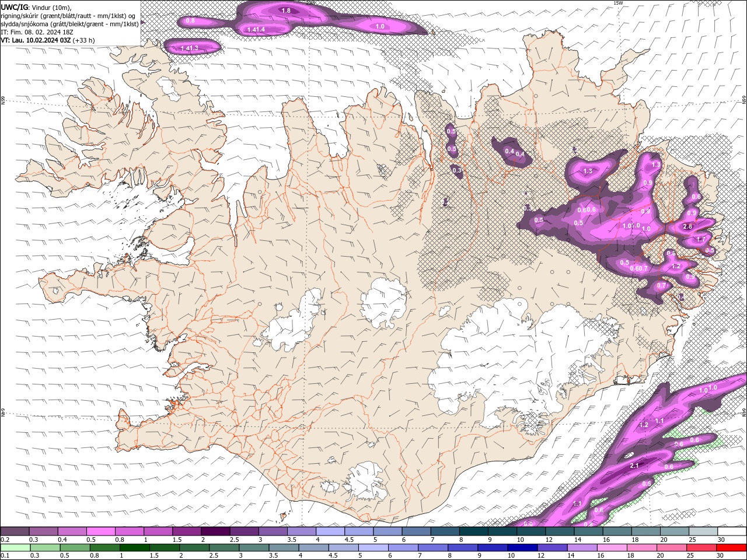
Task: Click the '15W' longitude label at top
Action: 618,3
